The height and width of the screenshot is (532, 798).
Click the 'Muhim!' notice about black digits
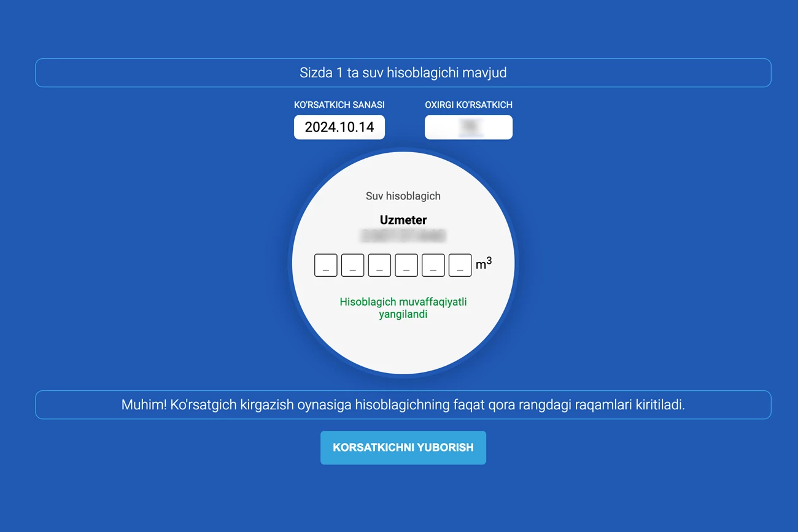click(x=403, y=405)
